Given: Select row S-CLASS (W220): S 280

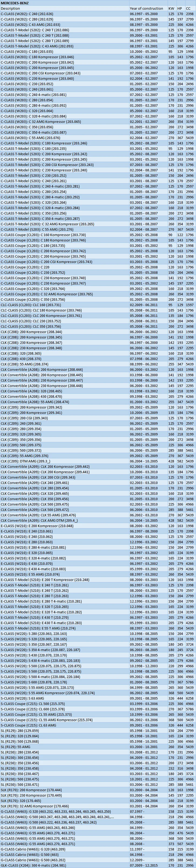Looking at the screenshot, I should pyautogui.click(x=98, y=634).
